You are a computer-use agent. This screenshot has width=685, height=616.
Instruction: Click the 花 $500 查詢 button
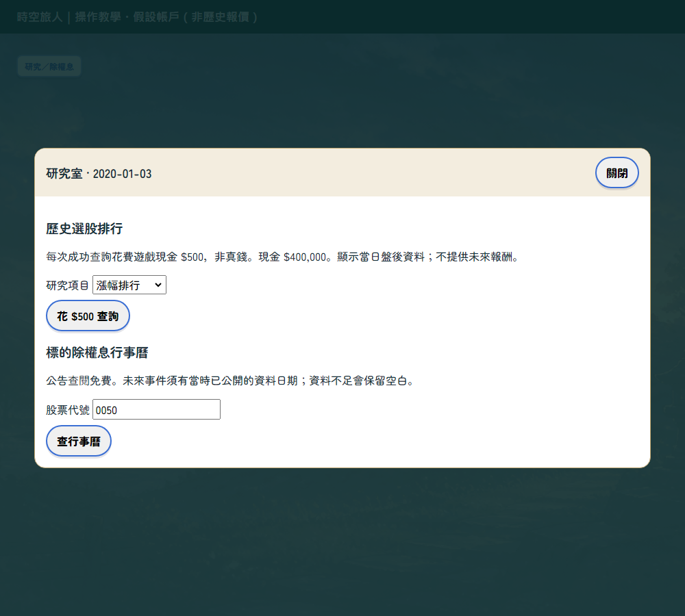88,316
